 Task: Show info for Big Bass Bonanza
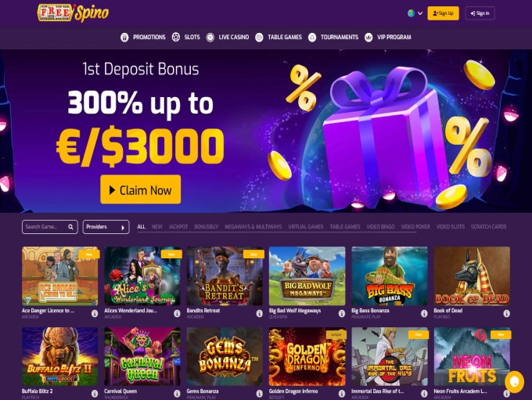(424, 313)
